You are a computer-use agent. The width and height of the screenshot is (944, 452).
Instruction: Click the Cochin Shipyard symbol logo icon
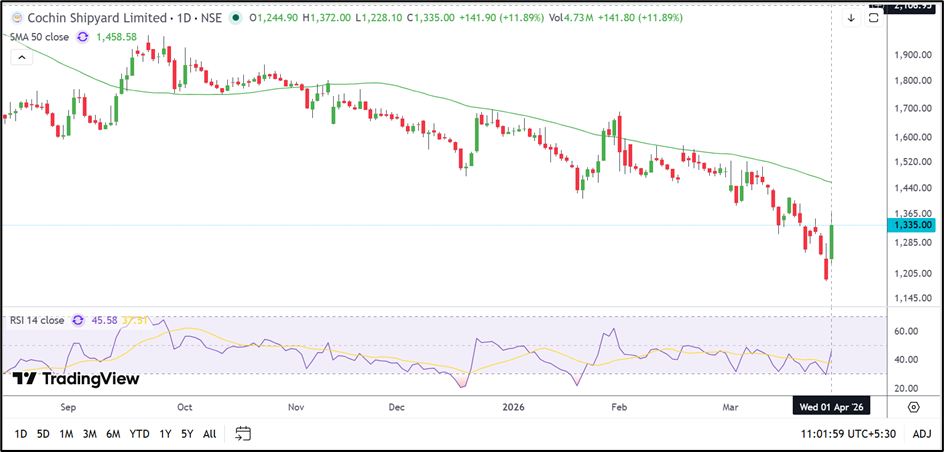(x=15, y=17)
